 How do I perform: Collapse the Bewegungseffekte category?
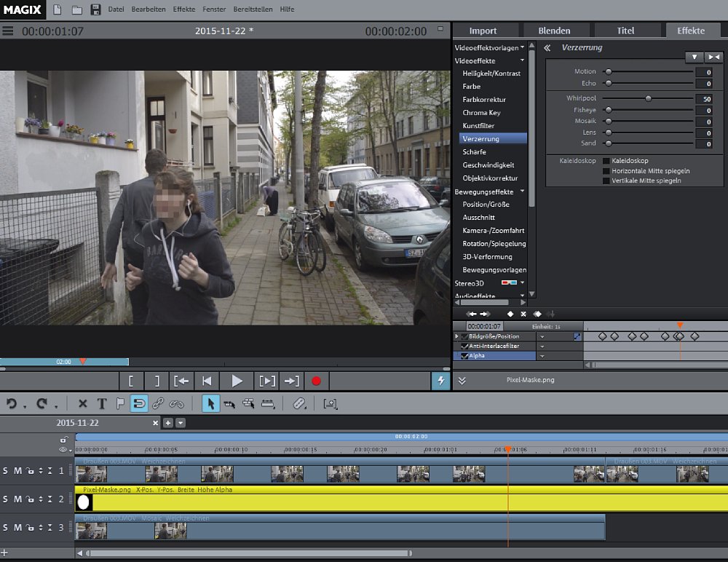point(522,191)
